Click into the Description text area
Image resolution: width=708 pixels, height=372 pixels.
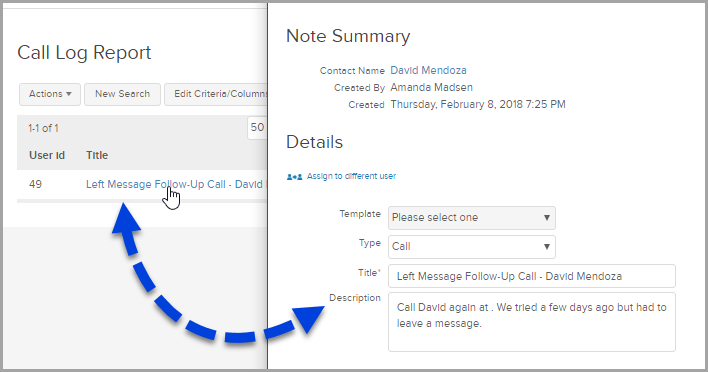[531, 322]
